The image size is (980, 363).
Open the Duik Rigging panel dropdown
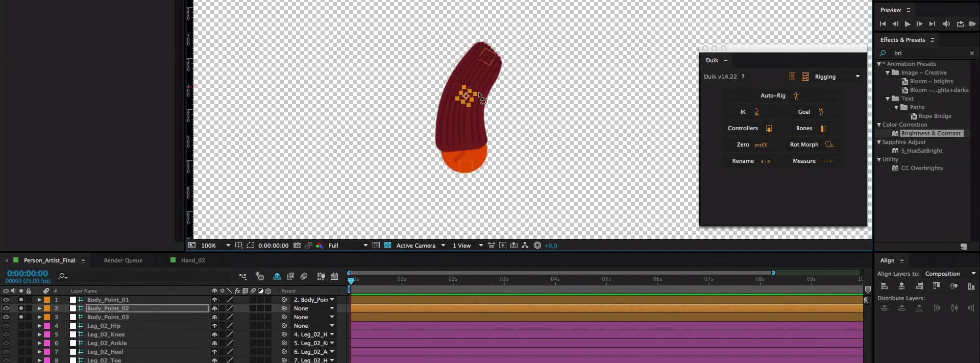pyautogui.click(x=837, y=77)
